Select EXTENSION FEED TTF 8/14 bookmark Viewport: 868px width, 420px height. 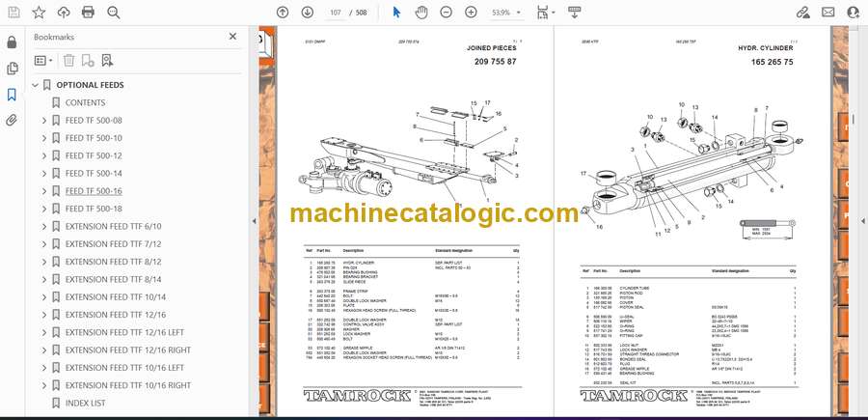pos(113,279)
